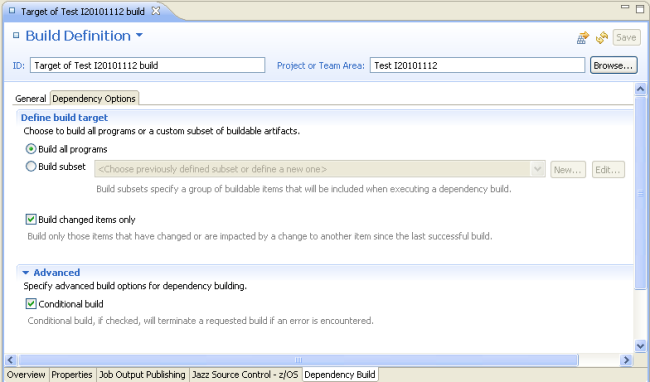
Task: Click the New... subset button
Action: pyautogui.click(x=568, y=169)
